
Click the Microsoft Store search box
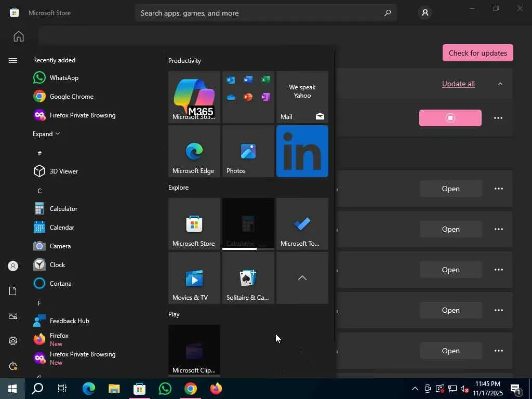click(x=266, y=13)
